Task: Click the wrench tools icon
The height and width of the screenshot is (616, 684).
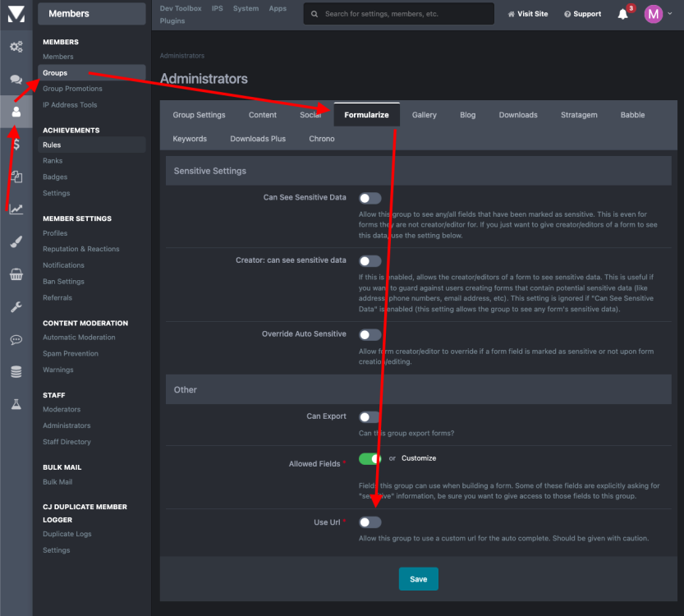Action: (x=16, y=306)
